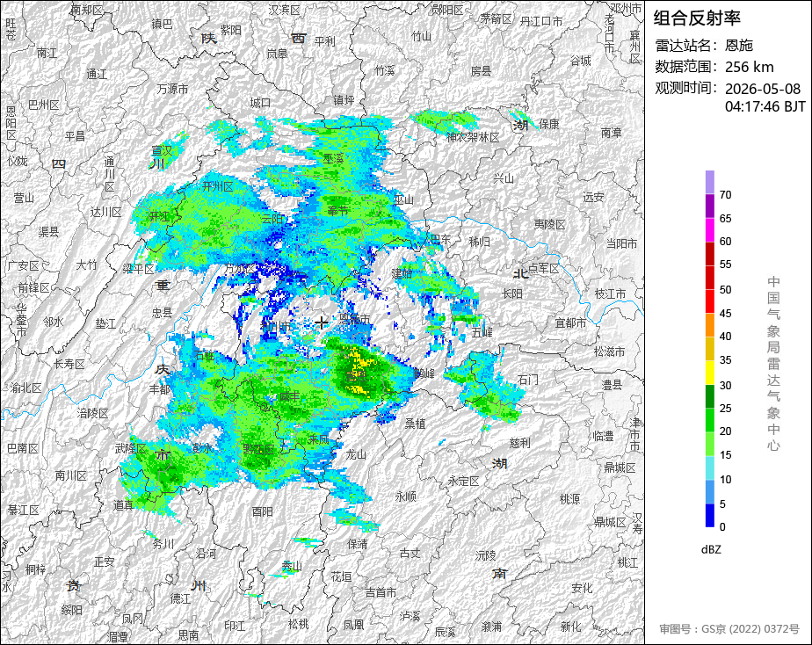Click the orange legend band between 40 and 45
Screen dimensions: 812x645
click(709, 324)
